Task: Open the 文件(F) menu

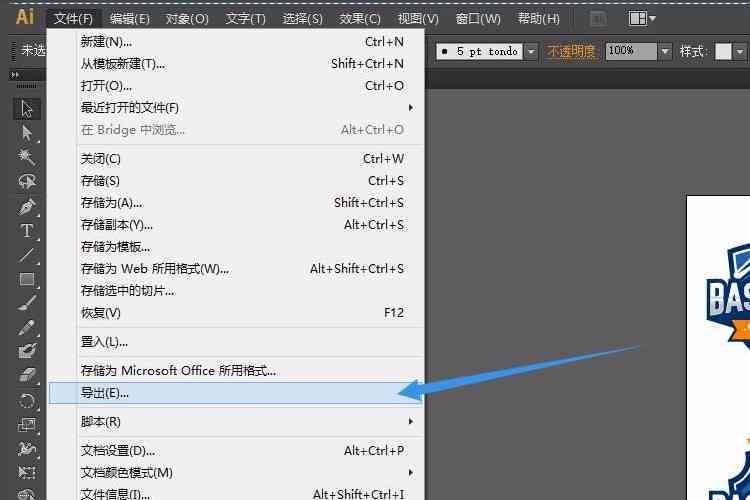Action: pyautogui.click(x=73, y=19)
